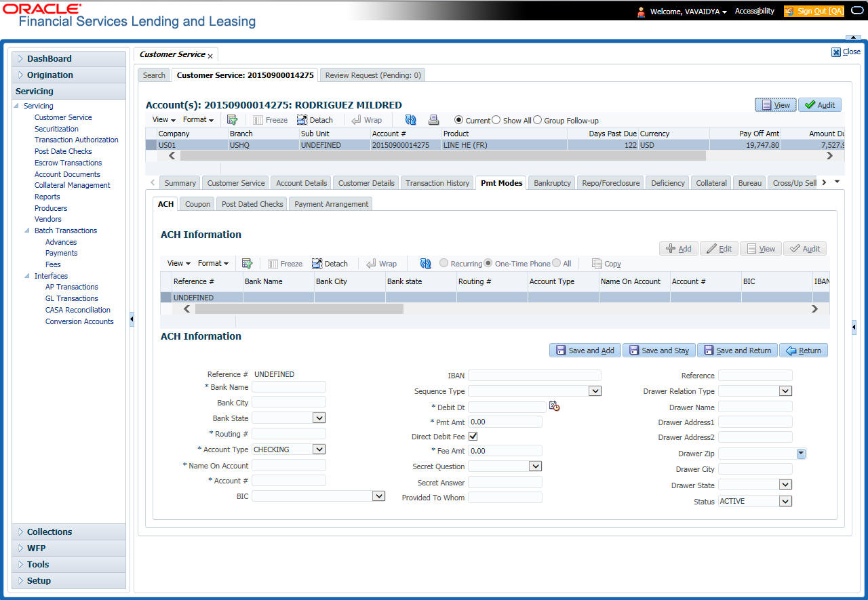Close the Customer Service tab with x
Image resolution: width=868 pixels, height=600 pixels.
pyautogui.click(x=210, y=56)
